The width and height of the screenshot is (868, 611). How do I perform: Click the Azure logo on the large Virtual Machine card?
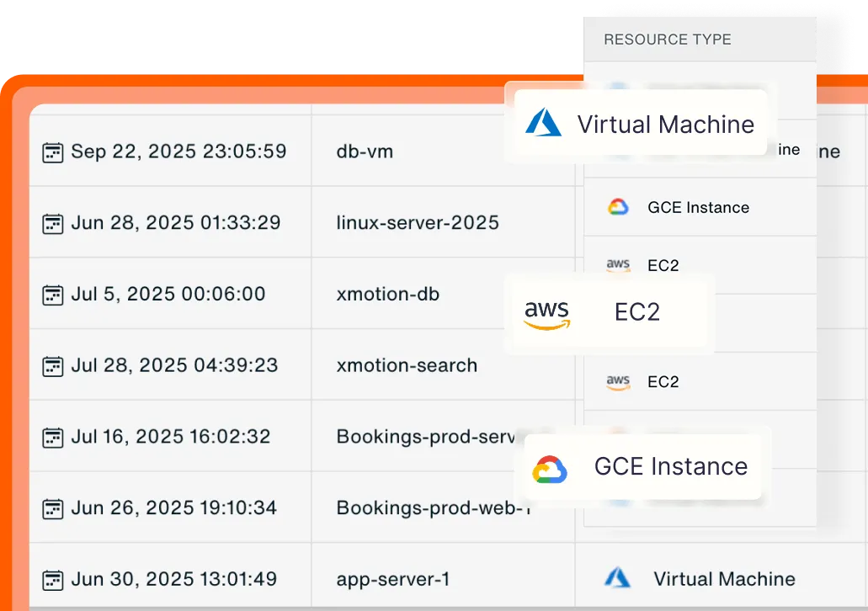(543, 122)
